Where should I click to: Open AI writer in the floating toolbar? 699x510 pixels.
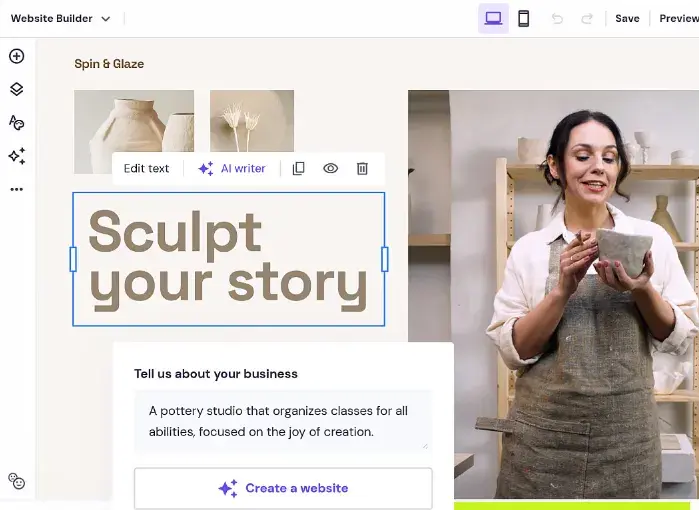[232, 168]
